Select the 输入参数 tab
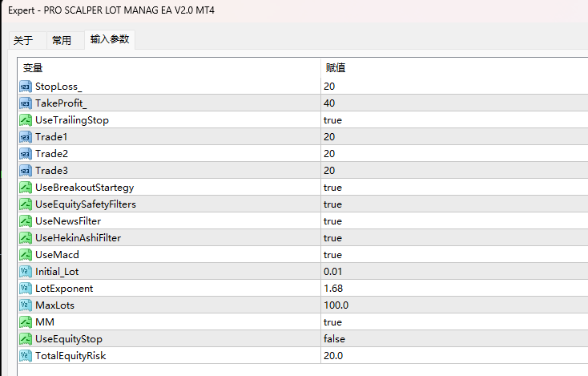The width and height of the screenshot is (588, 376). [x=110, y=39]
